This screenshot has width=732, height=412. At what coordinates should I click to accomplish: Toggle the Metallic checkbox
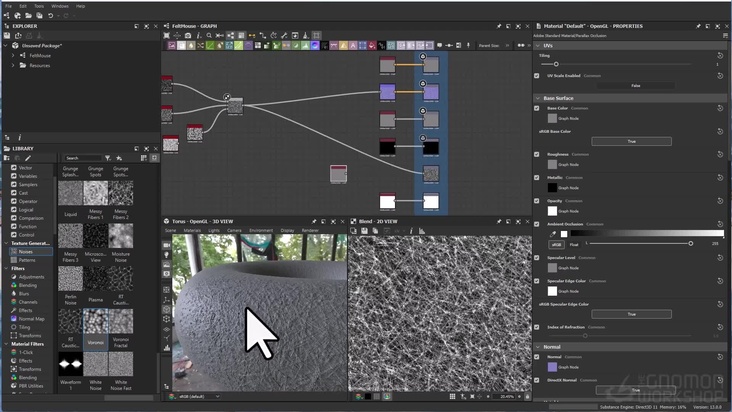537,177
